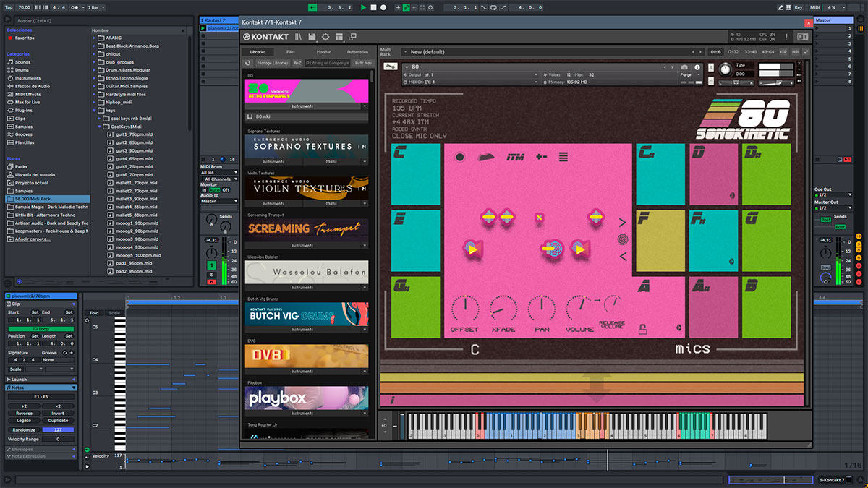The width and height of the screenshot is (868, 488).
Task: Switch to Kontakt Files tab
Action: [290, 52]
